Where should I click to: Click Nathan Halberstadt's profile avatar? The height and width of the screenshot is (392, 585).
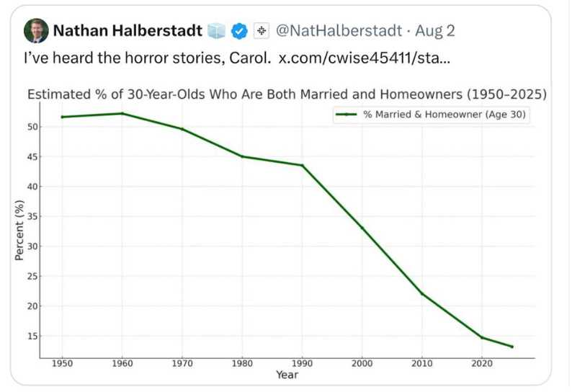(x=36, y=30)
